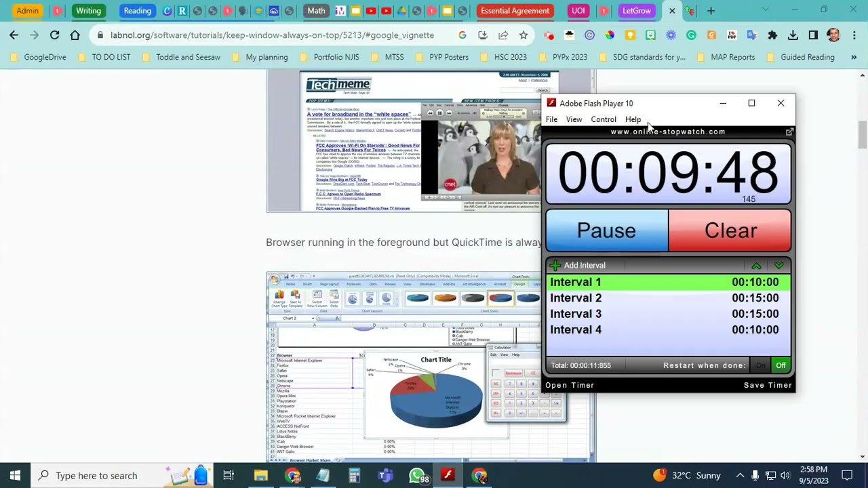Image resolution: width=868 pixels, height=488 pixels.
Task: Turn Restart when done On
Action: (x=760, y=365)
